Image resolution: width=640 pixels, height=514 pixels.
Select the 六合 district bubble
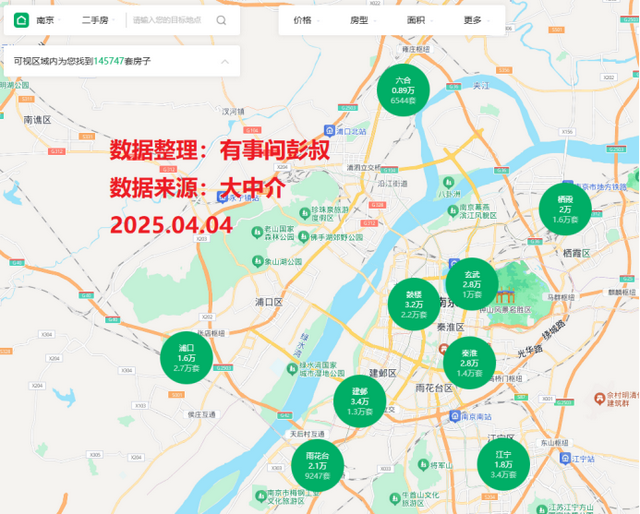coord(403,90)
